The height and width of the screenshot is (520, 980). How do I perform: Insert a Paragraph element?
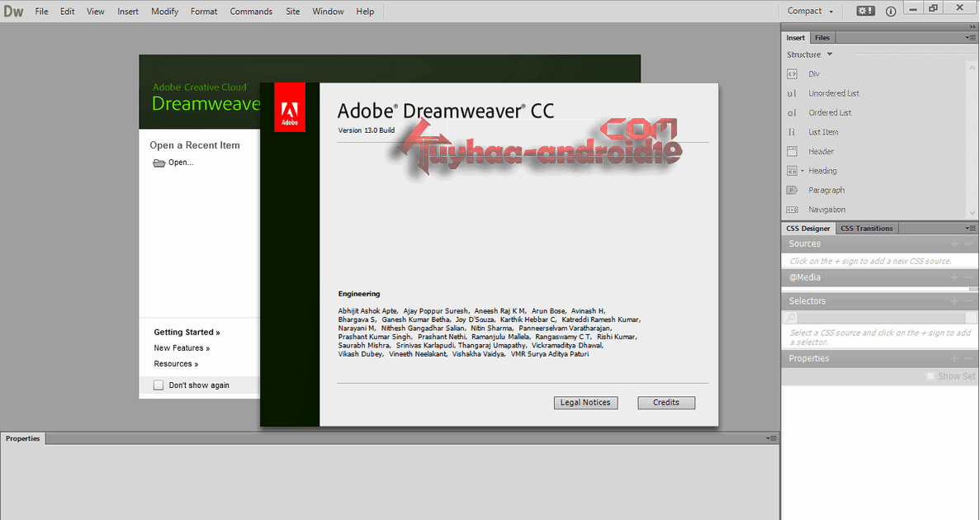click(826, 190)
